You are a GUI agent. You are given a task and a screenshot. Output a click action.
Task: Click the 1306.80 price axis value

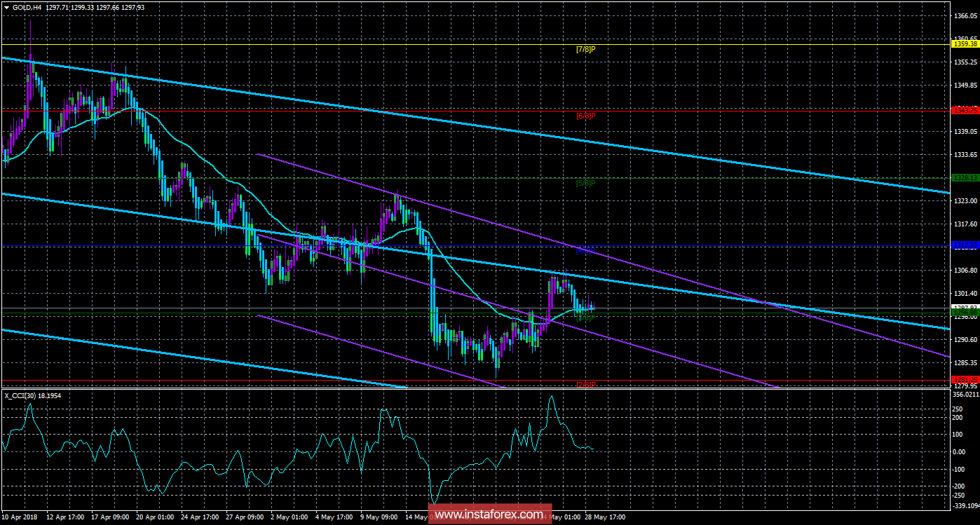click(x=965, y=271)
